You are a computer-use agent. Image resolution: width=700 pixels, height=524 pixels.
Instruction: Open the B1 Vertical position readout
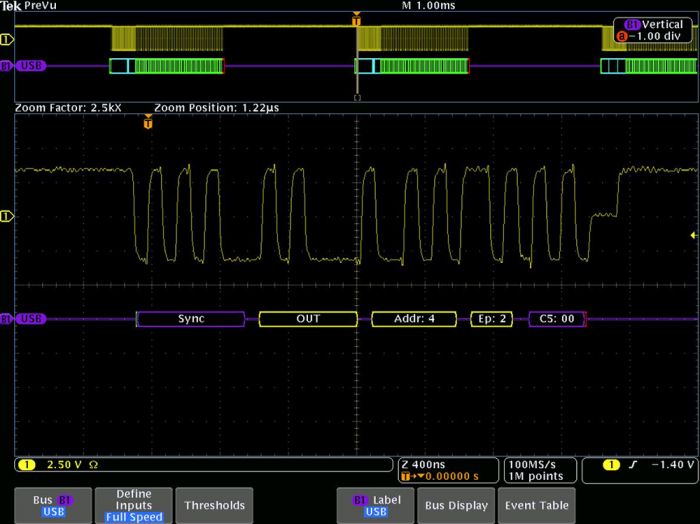[x=653, y=30]
